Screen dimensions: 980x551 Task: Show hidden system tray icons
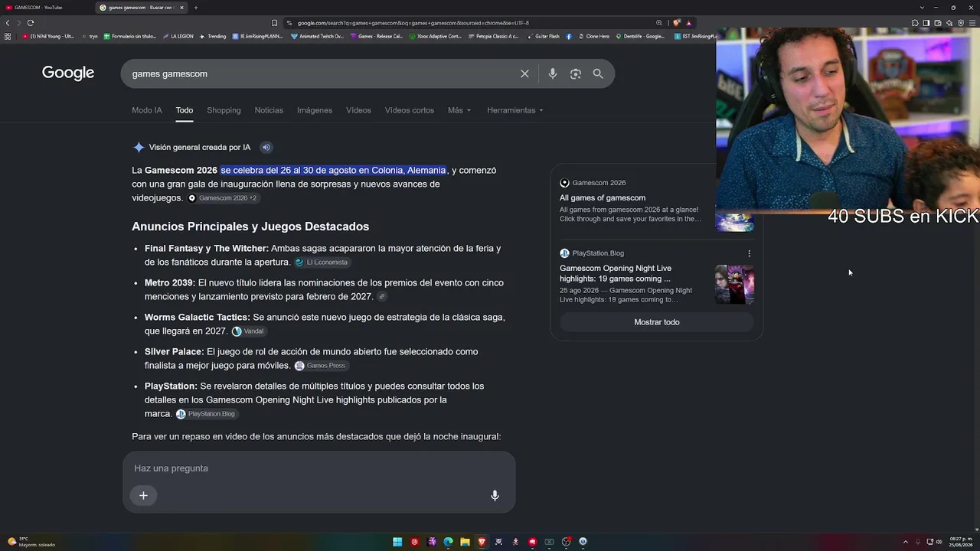[906, 542]
